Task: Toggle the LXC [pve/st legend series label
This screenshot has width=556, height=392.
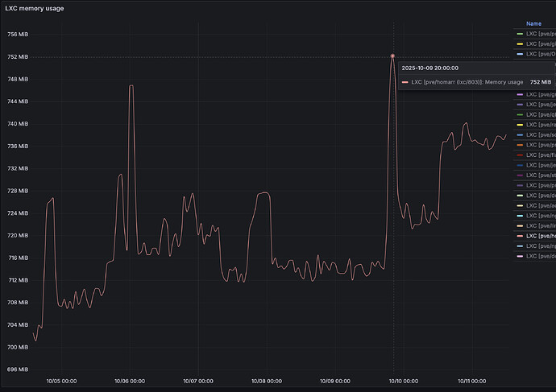Action: [x=541, y=175]
